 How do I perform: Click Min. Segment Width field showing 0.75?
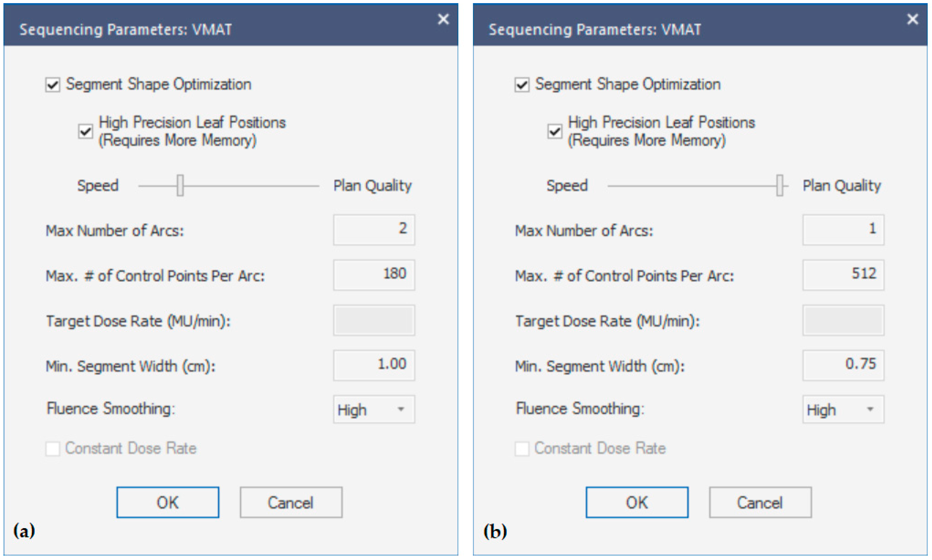coord(843,365)
